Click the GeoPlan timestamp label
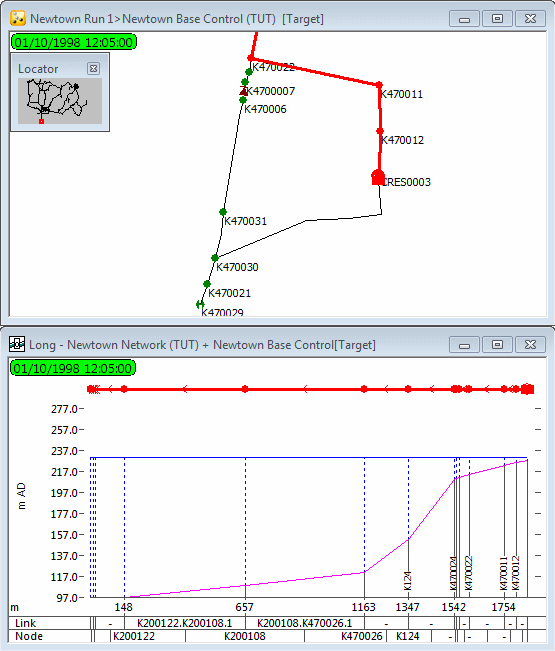The image size is (555, 651). click(x=73, y=42)
